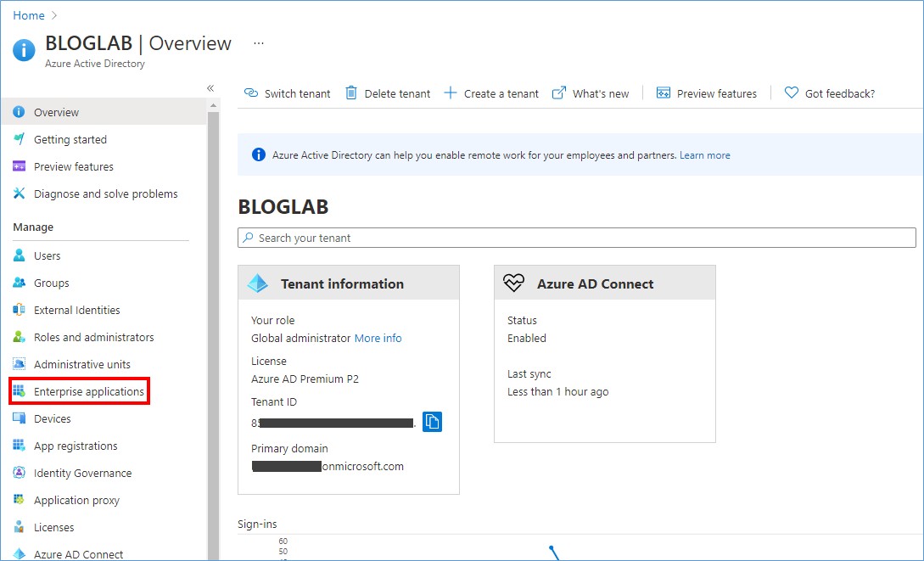Click the toolbar Preview features icon
Screen dimensions: 924x561
[664, 93]
